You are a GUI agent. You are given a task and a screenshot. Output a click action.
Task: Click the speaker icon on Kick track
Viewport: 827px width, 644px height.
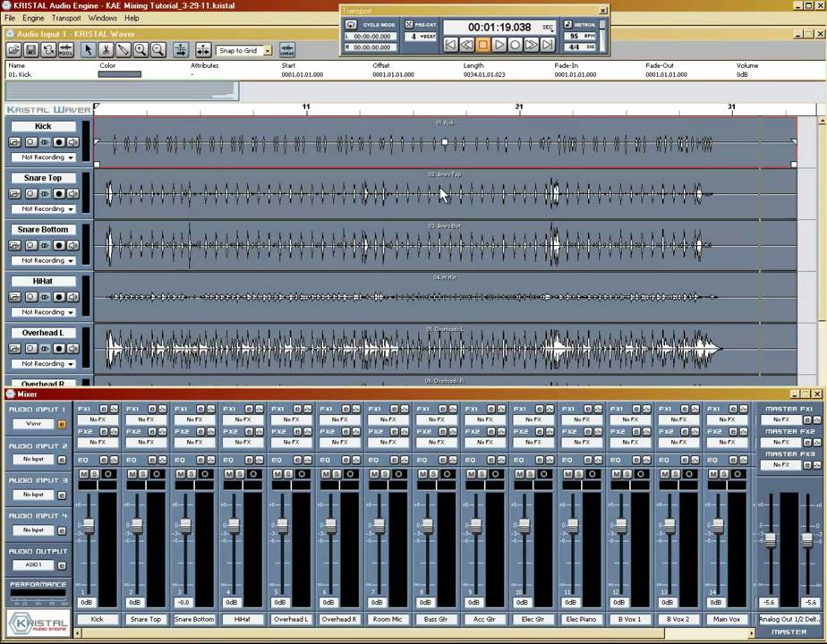[x=72, y=142]
